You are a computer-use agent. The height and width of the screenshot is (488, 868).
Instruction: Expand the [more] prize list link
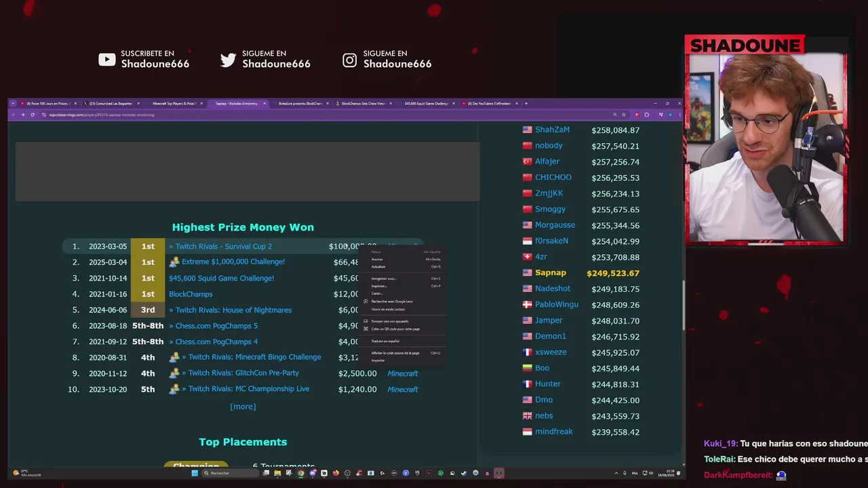pos(243,407)
